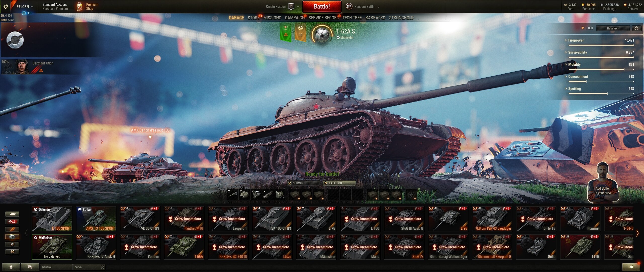
Task: Toggle the soccer ball event vehicles filter
Action: tap(12, 237)
